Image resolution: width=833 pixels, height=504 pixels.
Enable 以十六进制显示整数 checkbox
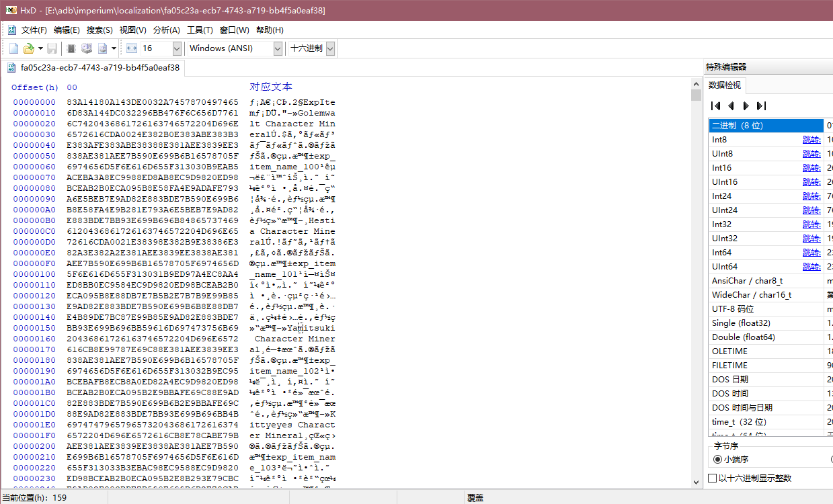(713, 478)
